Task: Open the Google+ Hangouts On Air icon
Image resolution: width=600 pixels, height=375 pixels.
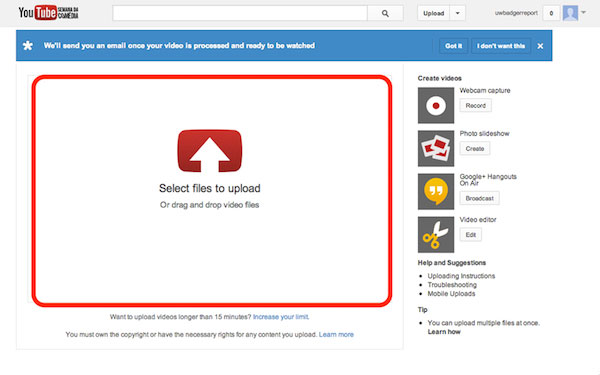Action: [x=436, y=191]
